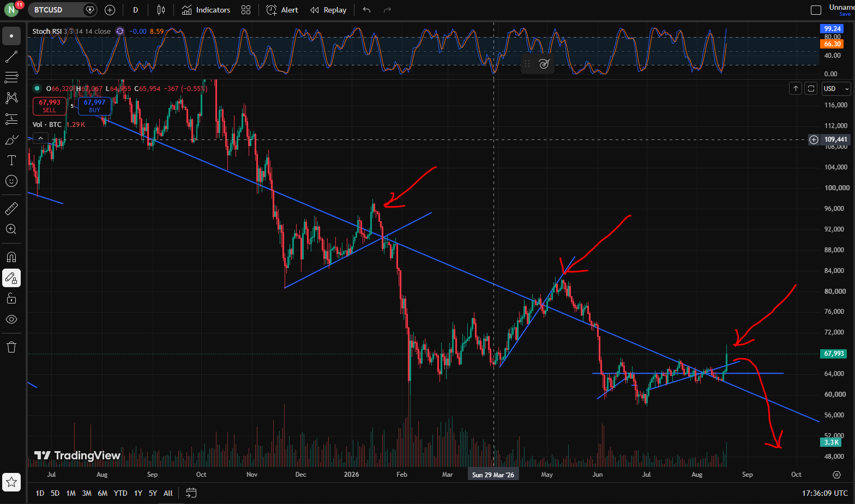The image size is (855, 504).
Task: Click the diamond icon beside BTCUSD
Action: 90,10
